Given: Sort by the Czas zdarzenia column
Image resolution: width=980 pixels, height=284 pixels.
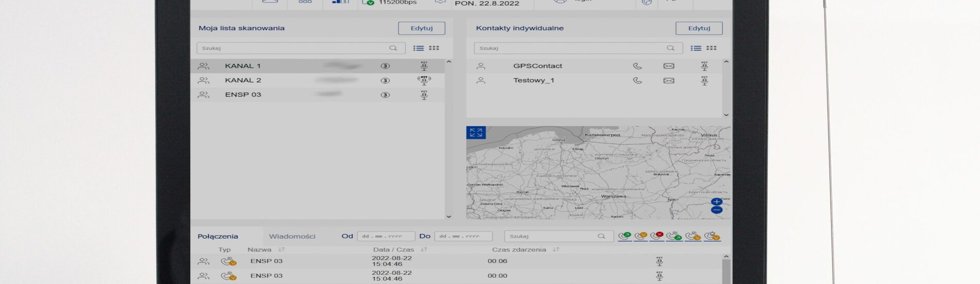Looking at the screenshot, I should [556, 249].
